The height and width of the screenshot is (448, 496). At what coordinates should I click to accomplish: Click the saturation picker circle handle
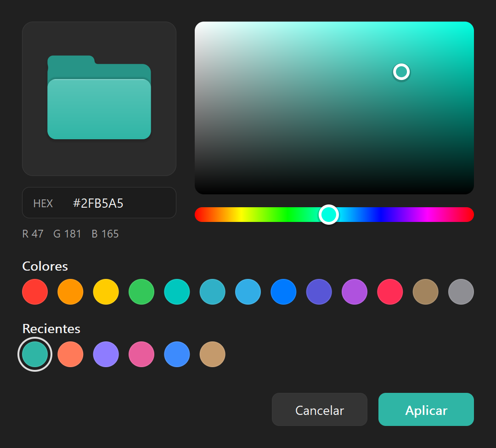(x=401, y=72)
